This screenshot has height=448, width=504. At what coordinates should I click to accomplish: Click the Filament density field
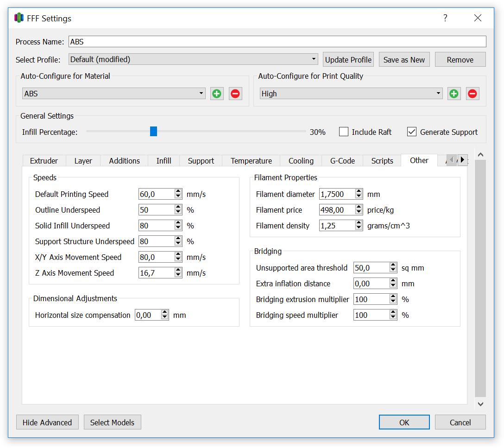[337, 226]
